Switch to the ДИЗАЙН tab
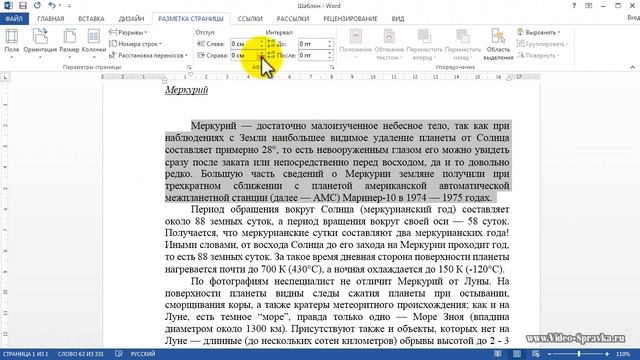The image size is (640, 360). click(x=131, y=19)
